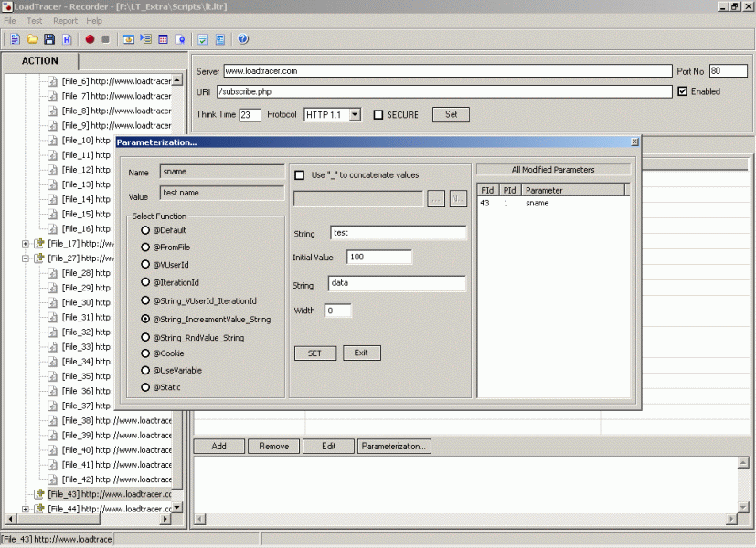Viewport: 756px width, 548px height.
Task: Select the @Cookie function option
Action: pyautogui.click(x=145, y=353)
